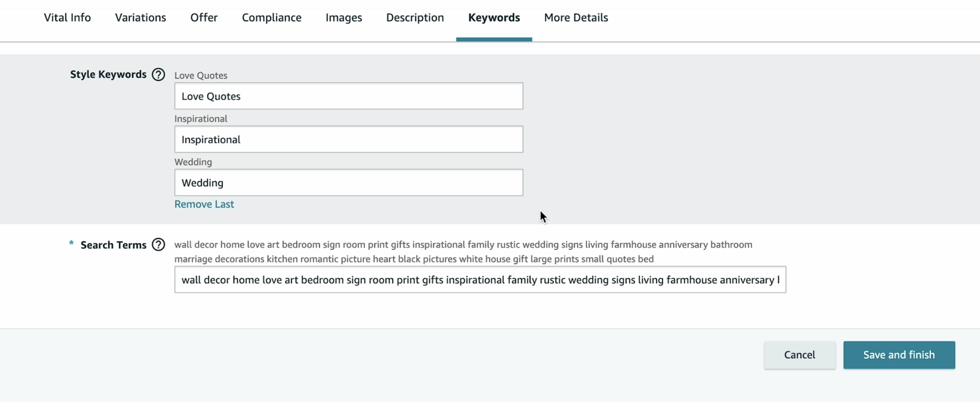The width and height of the screenshot is (980, 402).
Task: Select the Keywords tab
Action: click(x=494, y=18)
